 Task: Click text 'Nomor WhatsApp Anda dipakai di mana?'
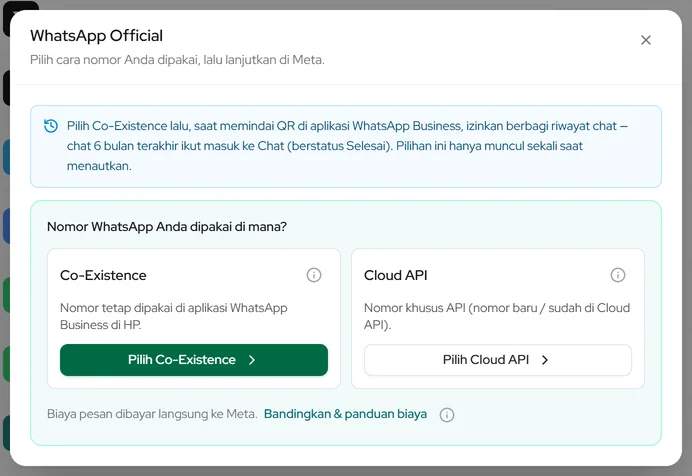click(167, 227)
